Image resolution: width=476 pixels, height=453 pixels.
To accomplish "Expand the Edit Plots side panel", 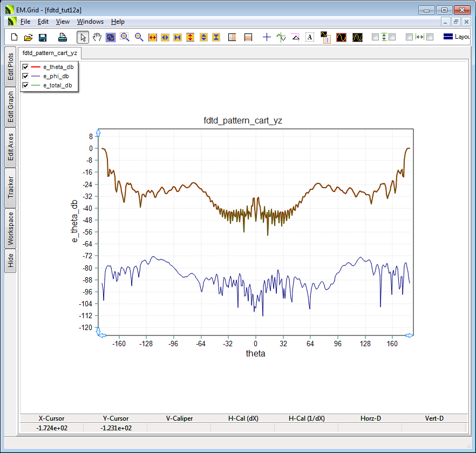I will pos(10,66).
